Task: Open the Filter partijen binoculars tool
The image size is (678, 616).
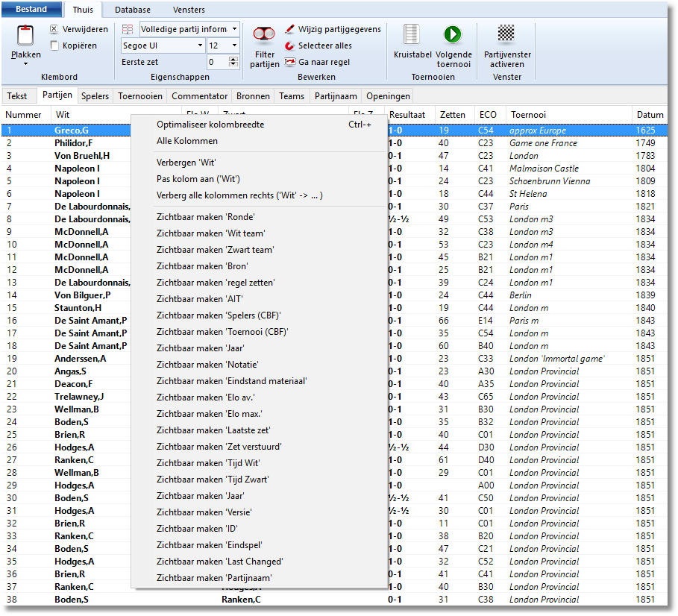Action: 264,37
